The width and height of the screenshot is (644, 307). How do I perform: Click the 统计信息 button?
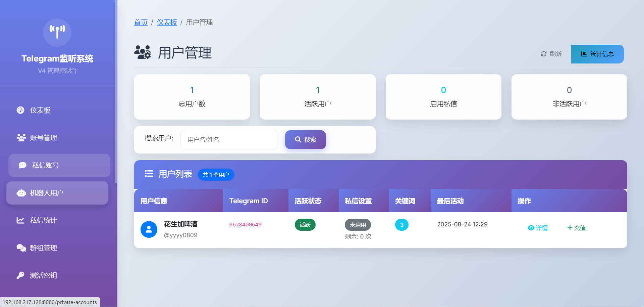pyautogui.click(x=597, y=54)
